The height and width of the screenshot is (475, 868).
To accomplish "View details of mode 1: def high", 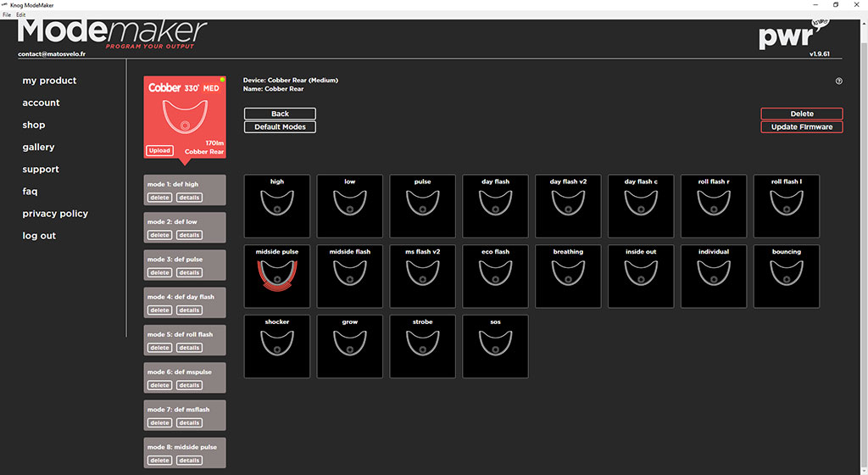I will point(189,198).
